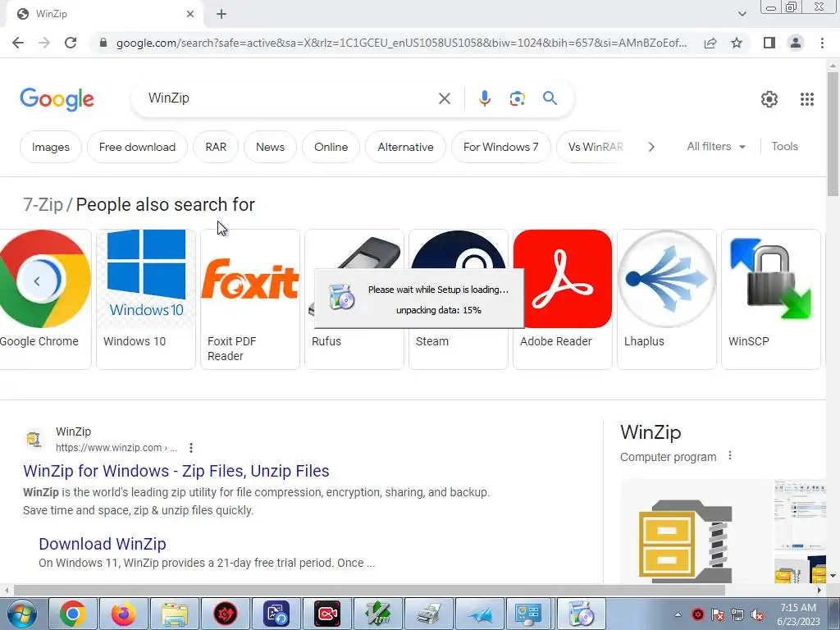Viewport: 840px width, 630px height.
Task: Click the address bar URL
Action: point(401,43)
